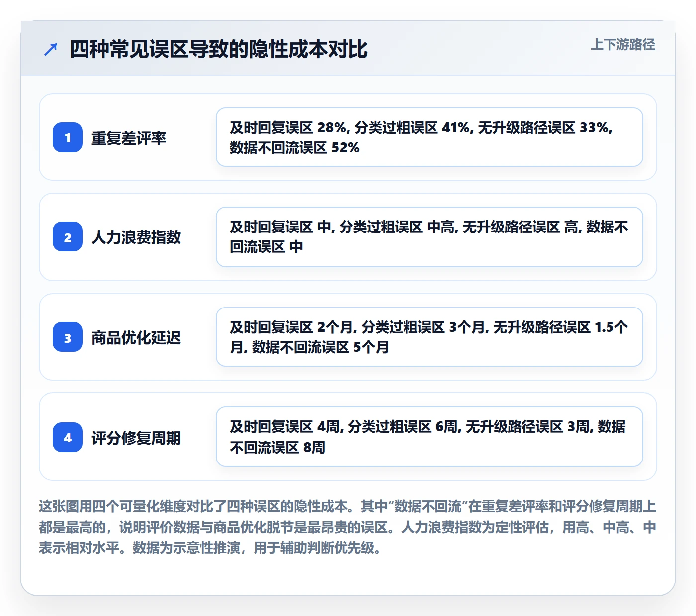The image size is (696, 616).
Task: Click the value box with 数据不回流误区 8周
Action: (430, 437)
